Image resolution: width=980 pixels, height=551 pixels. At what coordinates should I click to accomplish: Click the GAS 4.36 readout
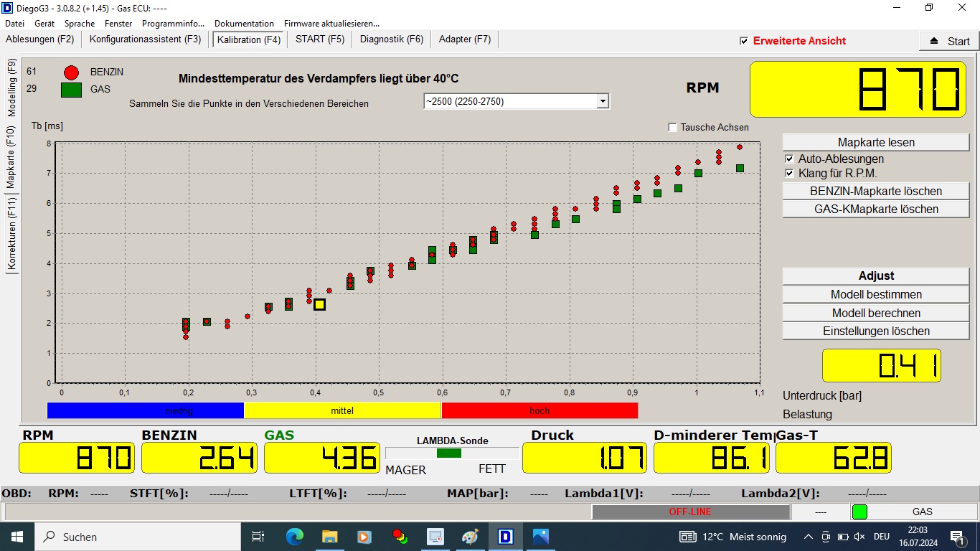[x=321, y=458]
